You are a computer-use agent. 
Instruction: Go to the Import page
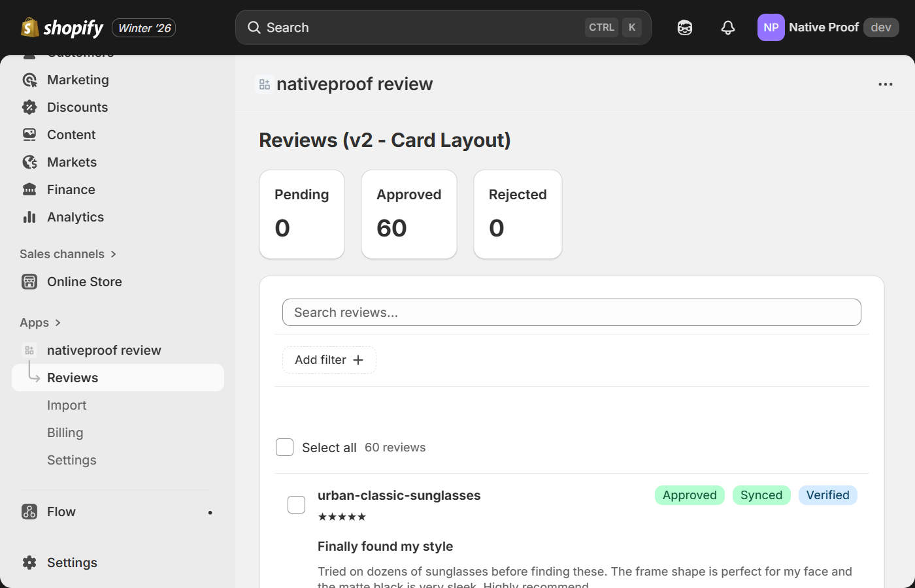(67, 405)
